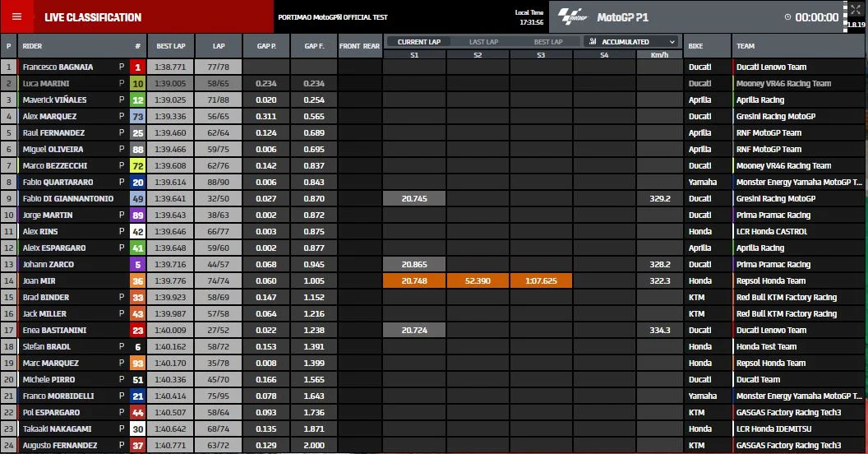Select rider Fabio QUARTARARO
The width and height of the screenshot is (868, 454).
[58, 182]
